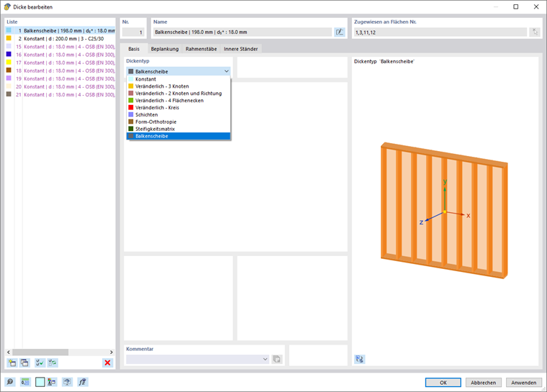Select Veränderlich - 4 Flächenecken option
The image size is (547, 392).
coord(178,101)
